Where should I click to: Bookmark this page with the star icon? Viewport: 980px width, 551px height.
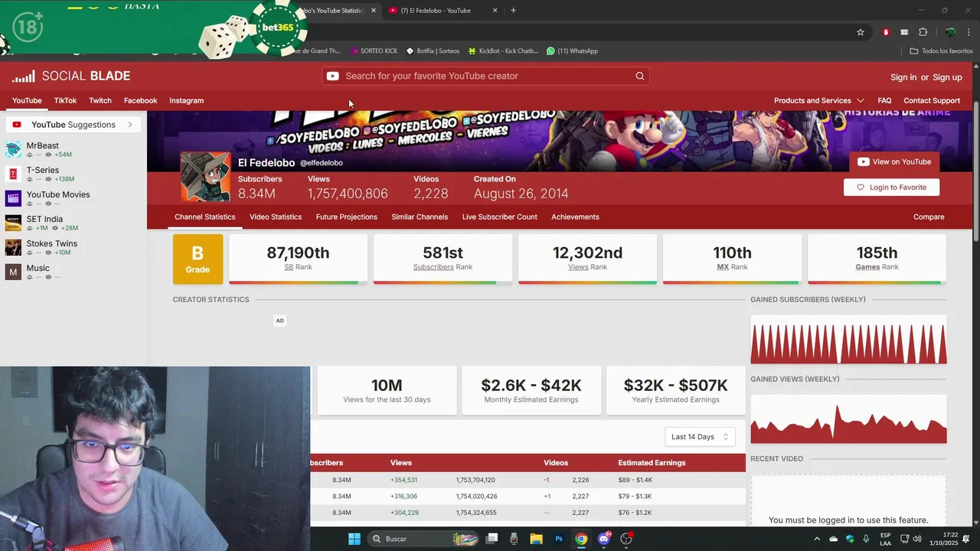(x=861, y=32)
